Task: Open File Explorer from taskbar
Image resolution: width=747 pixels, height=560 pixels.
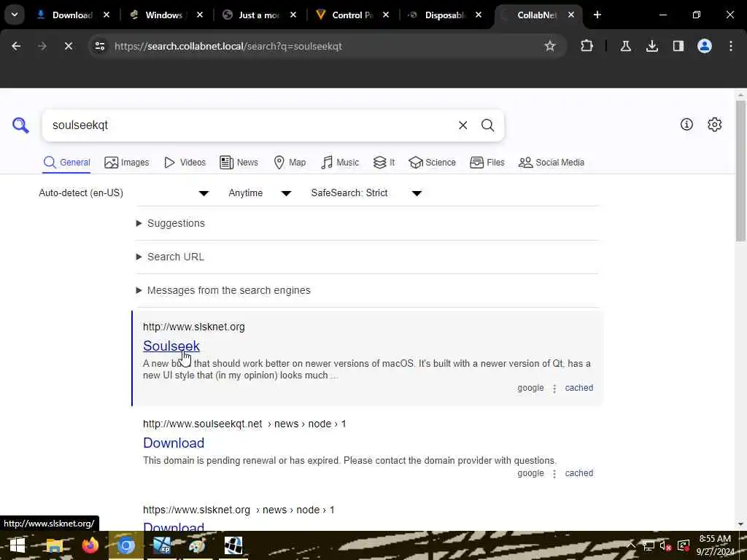Action: click(x=54, y=545)
